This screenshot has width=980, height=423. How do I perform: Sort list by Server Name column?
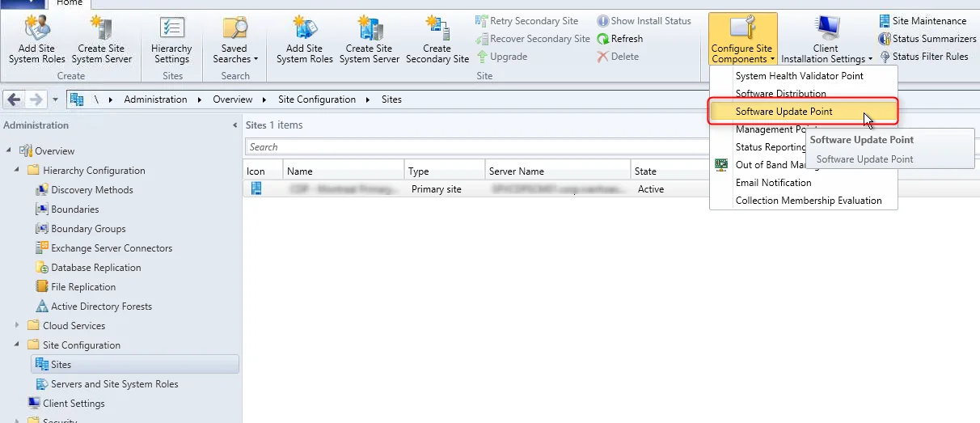(x=558, y=171)
